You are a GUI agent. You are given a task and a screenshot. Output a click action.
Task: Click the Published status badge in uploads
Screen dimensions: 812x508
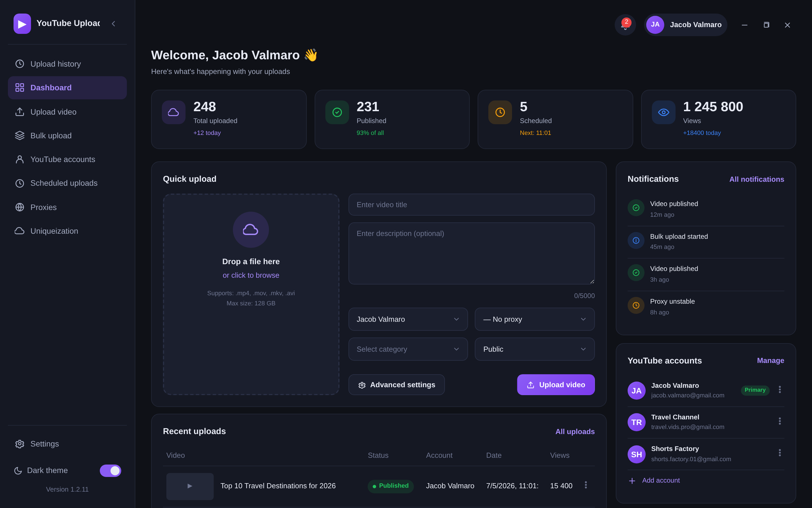pyautogui.click(x=390, y=486)
